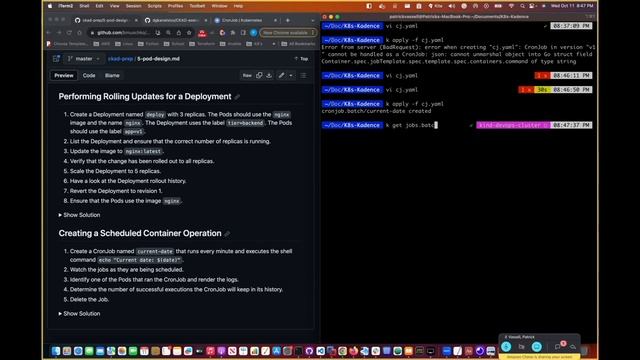Open the Toolbelt menu in menu bar

[197, 6]
